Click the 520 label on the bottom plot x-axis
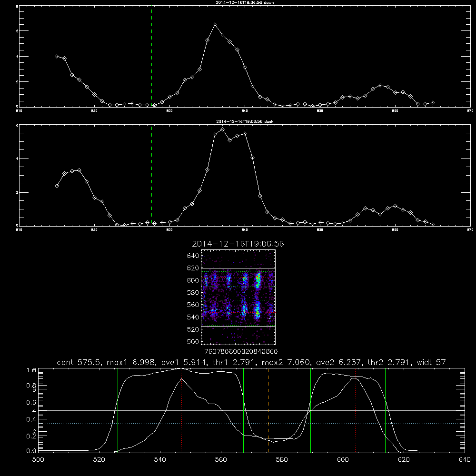This screenshot has width=476, height=476. [x=99, y=460]
